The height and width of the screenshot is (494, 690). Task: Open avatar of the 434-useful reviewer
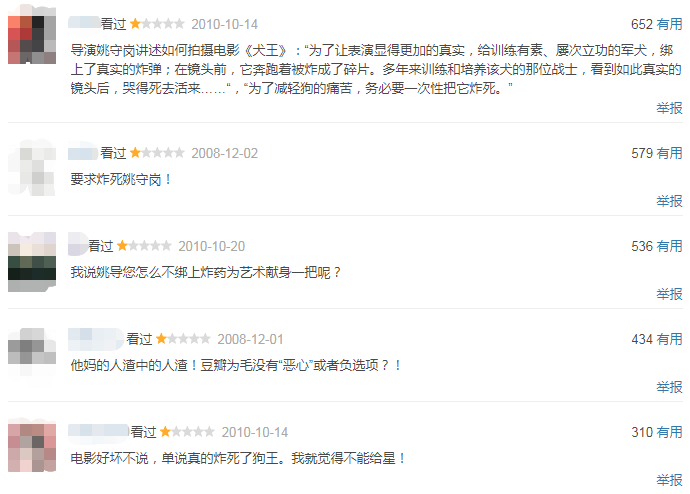[32, 352]
